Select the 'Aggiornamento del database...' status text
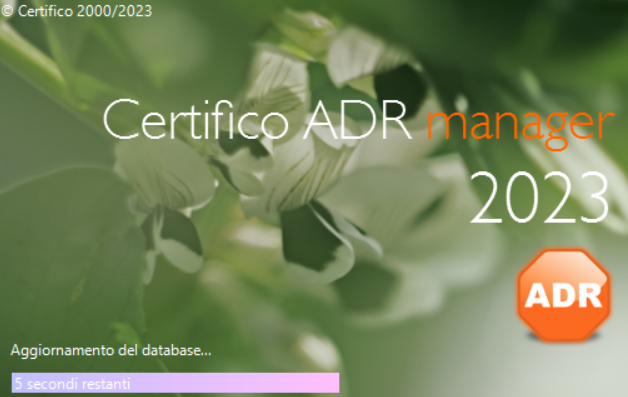The width and height of the screenshot is (628, 397). 111,351
